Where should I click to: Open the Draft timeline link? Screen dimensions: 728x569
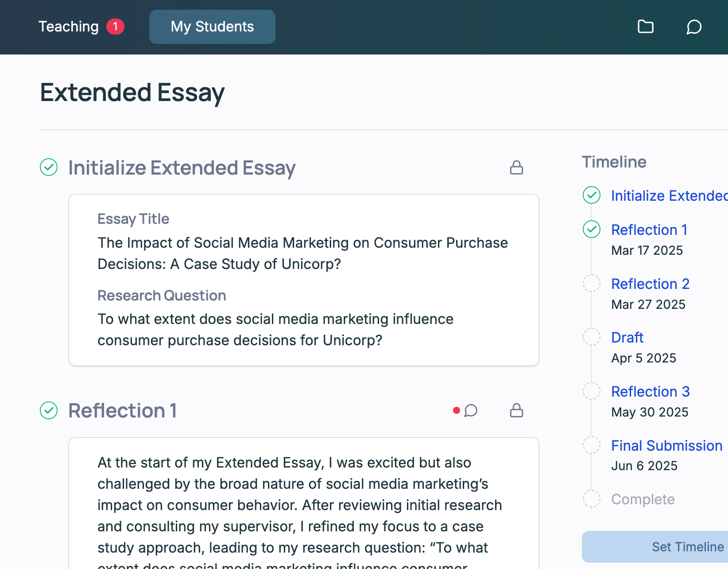pos(627,337)
